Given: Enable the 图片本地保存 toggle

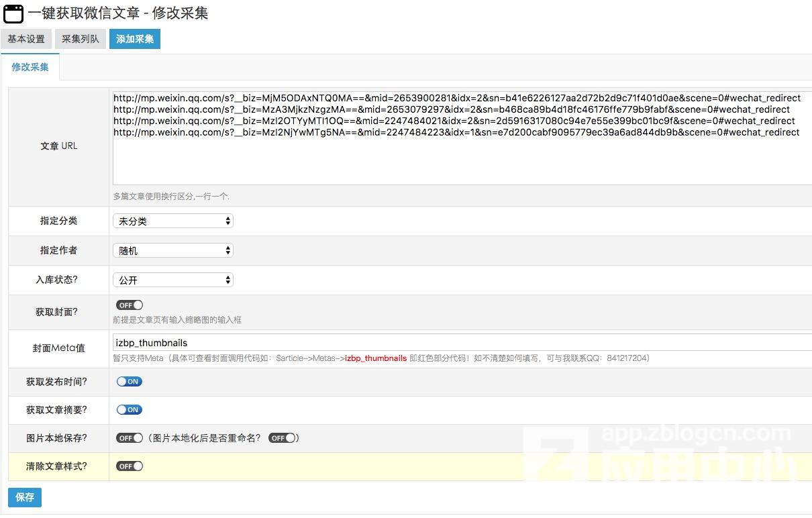Looking at the screenshot, I should 130,438.
